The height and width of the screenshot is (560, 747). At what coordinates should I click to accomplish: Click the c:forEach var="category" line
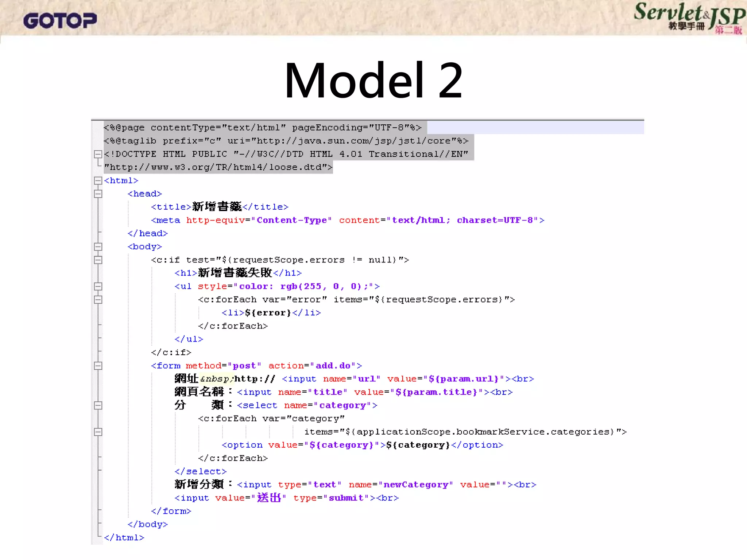(x=271, y=419)
